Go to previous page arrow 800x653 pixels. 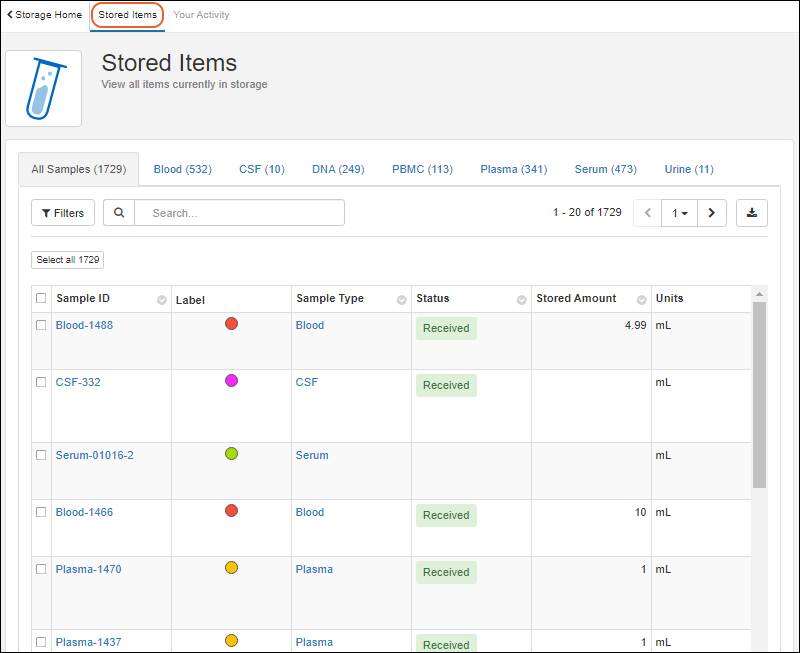648,213
